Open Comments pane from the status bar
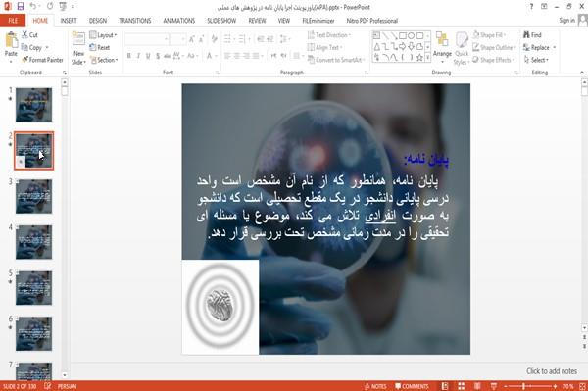588x391 pixels. tap(412, 386)
